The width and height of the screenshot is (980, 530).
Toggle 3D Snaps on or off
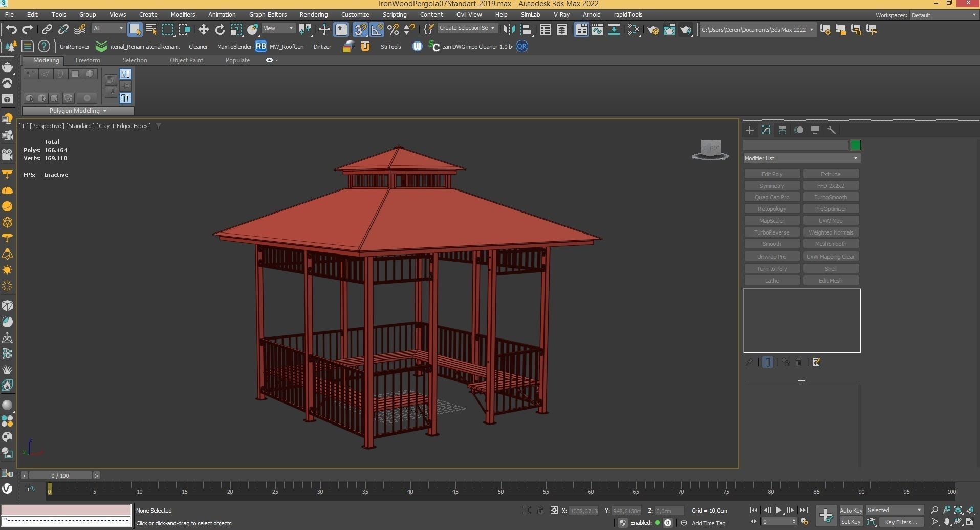coord(360,29)
